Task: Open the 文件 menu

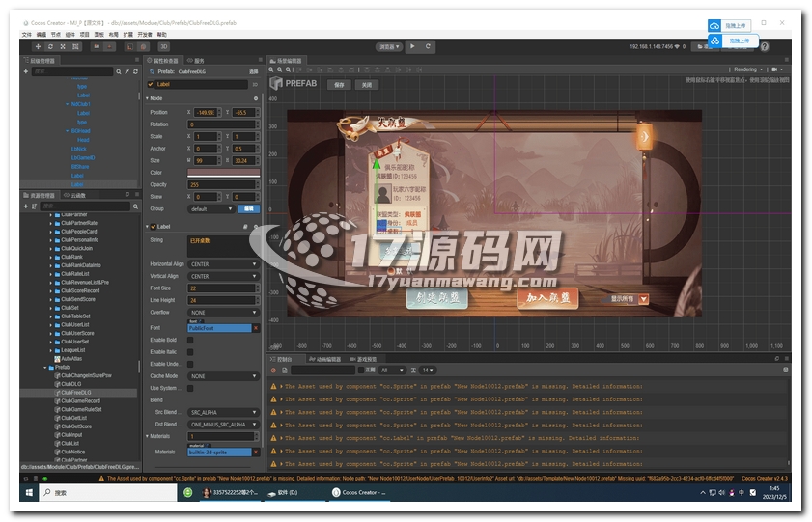Action: click(x=26, y=34)
